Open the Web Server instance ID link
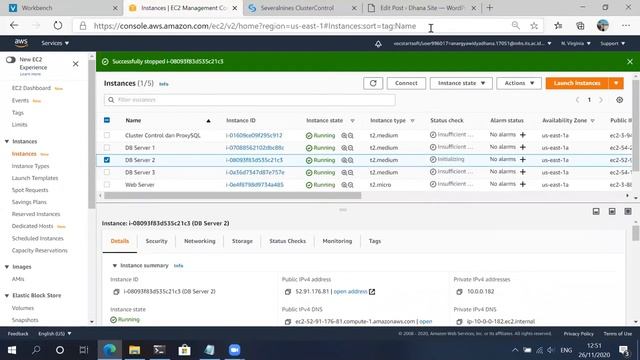Viewport: 640px width, 360px height. [x=255, y=185]
